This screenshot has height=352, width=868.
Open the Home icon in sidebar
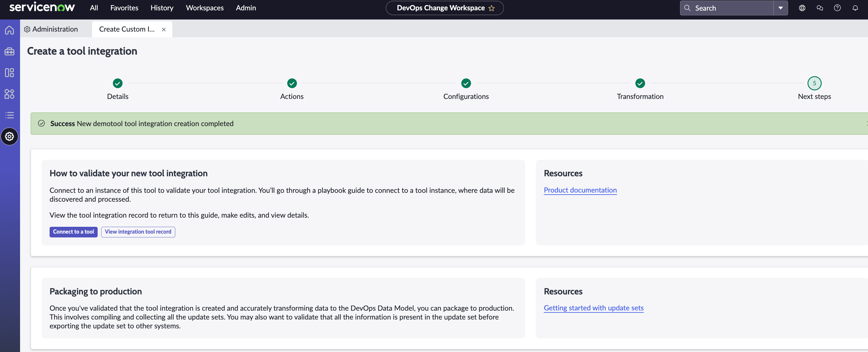point(9,30)
